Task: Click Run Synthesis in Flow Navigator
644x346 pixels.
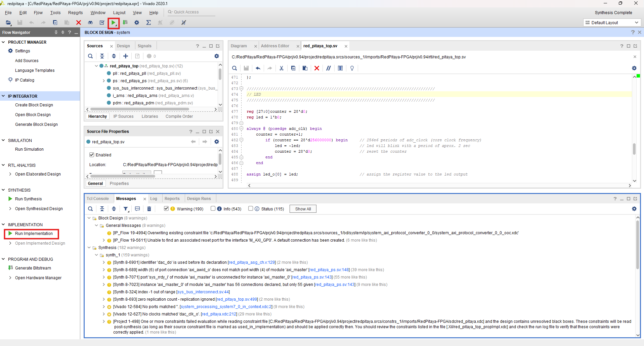Action: pos(29,199)
